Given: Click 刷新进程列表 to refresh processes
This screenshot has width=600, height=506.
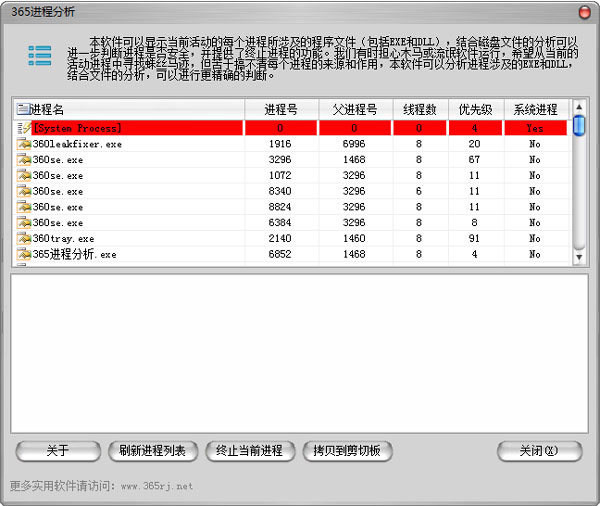Looking at the screenshot, I should click(153, 451).
